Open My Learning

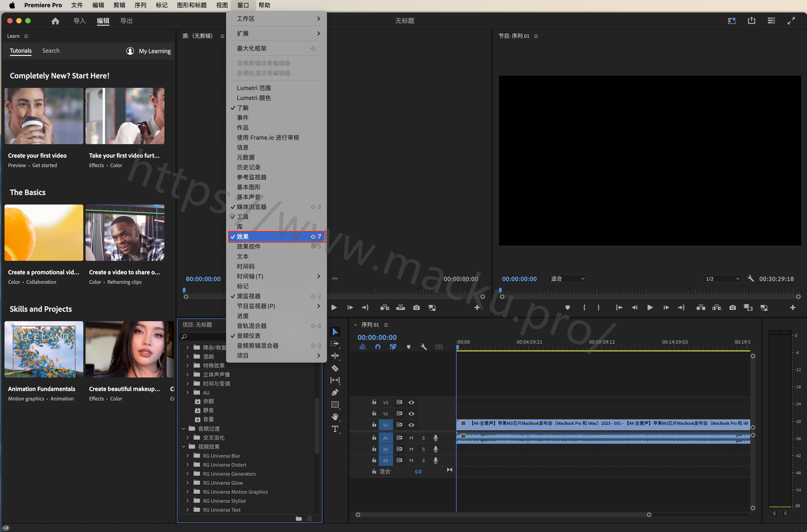[x=148, y=51]
